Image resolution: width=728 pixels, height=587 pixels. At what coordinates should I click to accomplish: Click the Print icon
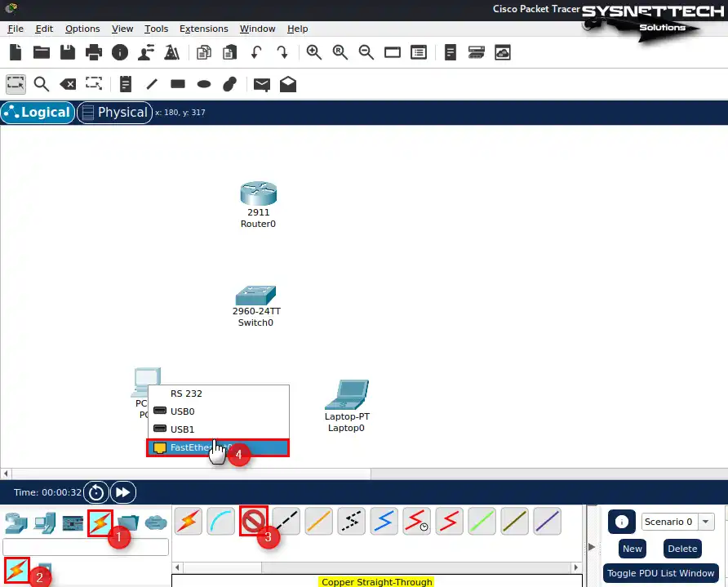pos(94,52)
